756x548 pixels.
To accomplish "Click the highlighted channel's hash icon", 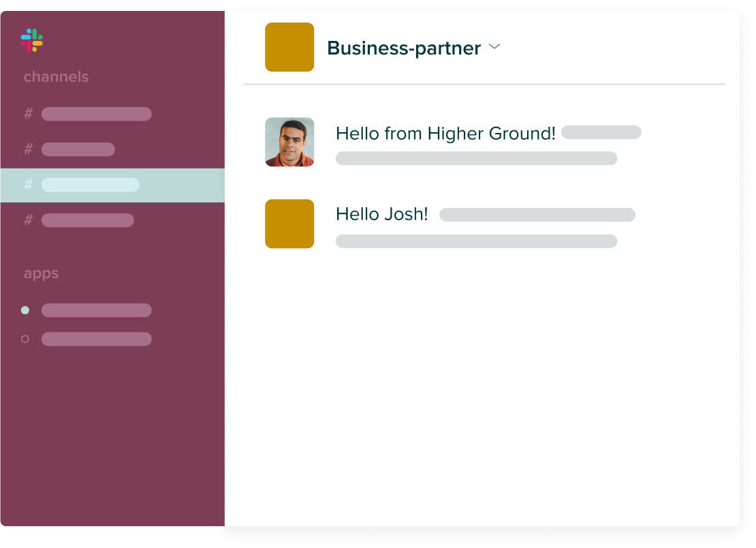I will coord(29,184).
